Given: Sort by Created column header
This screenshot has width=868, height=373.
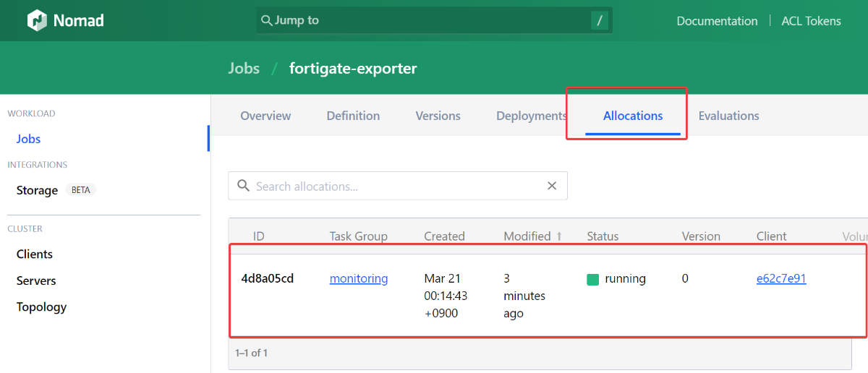Looking at the screenshot, I should click(x=444, y=236).
